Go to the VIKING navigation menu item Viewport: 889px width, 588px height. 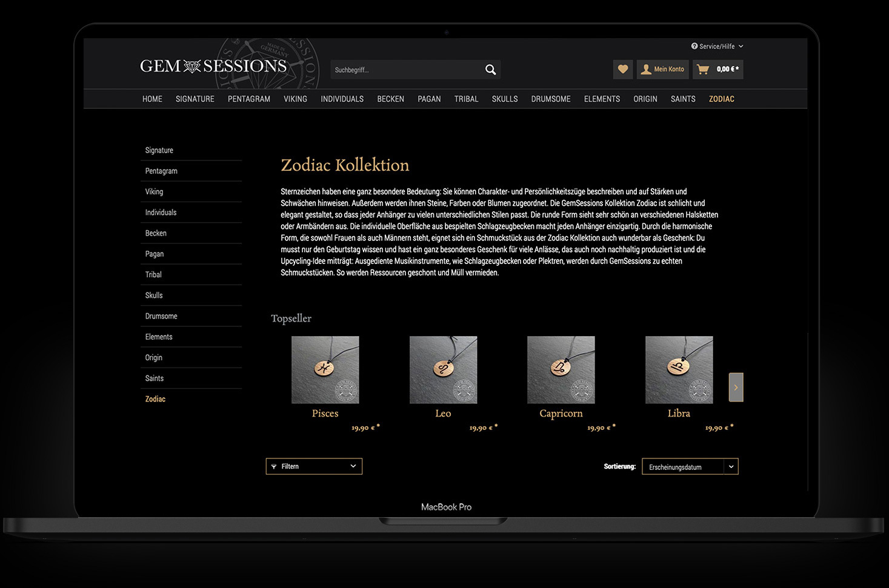point(295,99)
